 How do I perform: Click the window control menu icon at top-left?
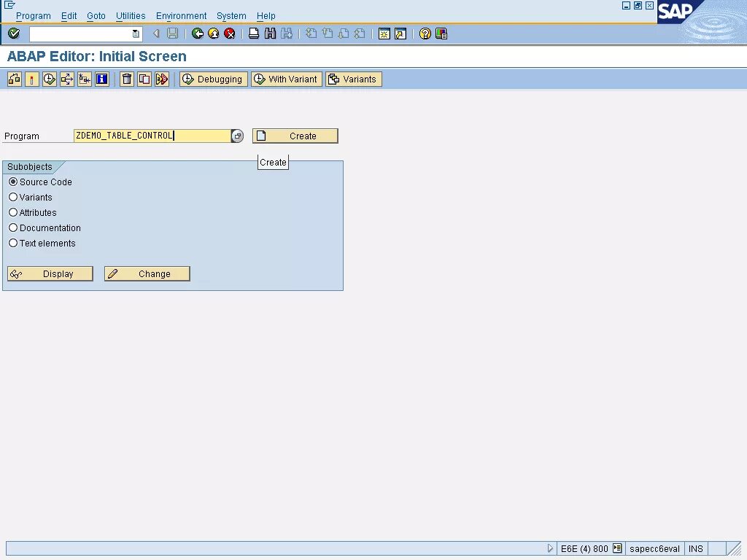point(9,5)
